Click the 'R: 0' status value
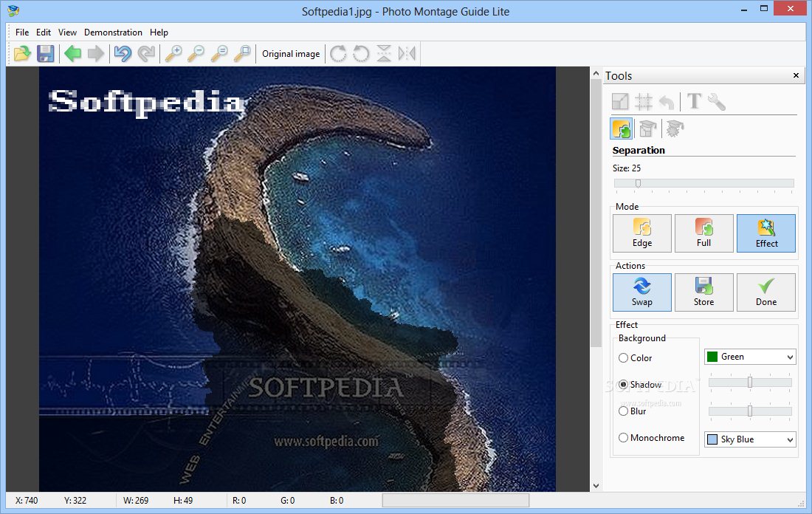This screenshot has width=812, height=514. click(x=239, y=501)
